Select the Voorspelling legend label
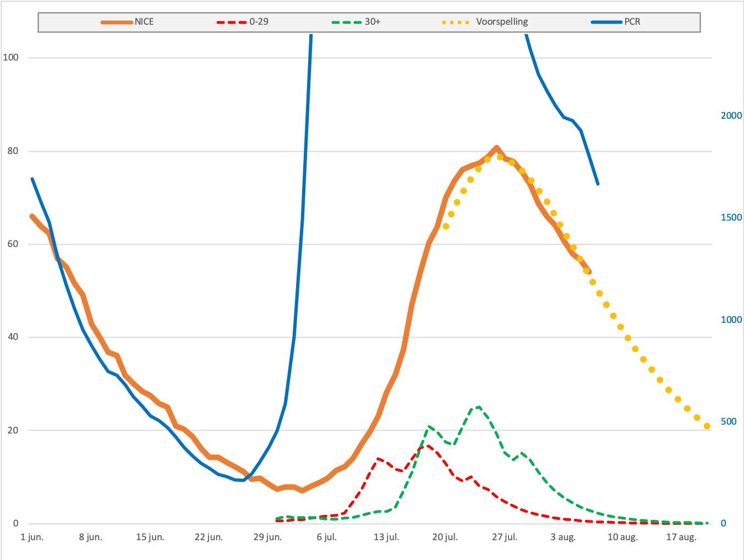Screen dimensions: 744x560 tap(502, 22)
